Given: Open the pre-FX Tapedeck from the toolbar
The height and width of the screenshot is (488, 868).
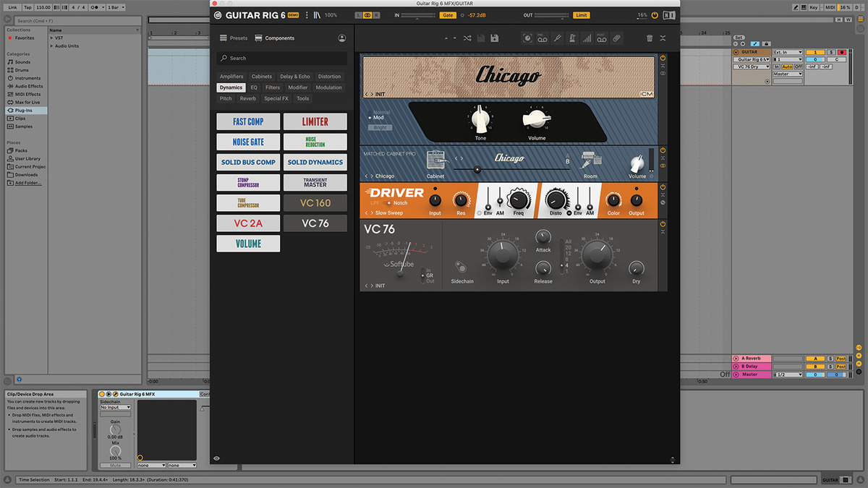Looking at the screenshot, I should point(542,38).
